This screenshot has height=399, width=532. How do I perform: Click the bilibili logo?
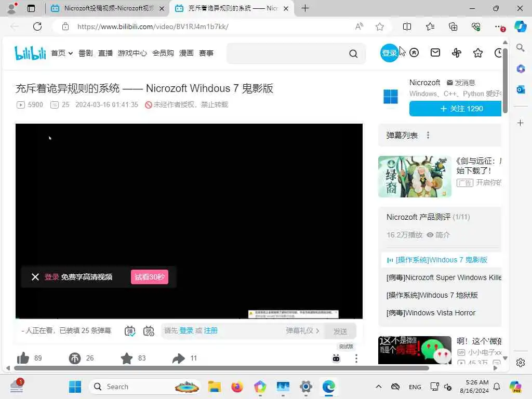(30, 53)
